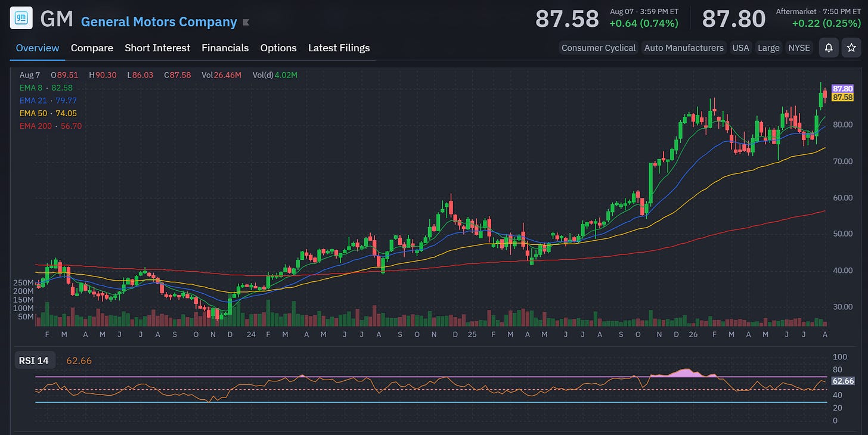Select the Consumer Cyclical sector tag
868x435 pixels.
599,48
